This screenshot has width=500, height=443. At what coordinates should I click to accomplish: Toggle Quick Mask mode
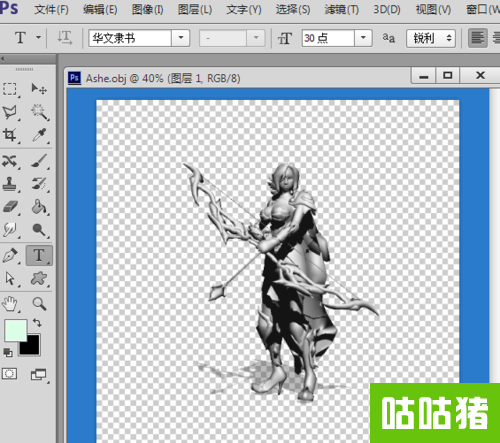[9, 374]
